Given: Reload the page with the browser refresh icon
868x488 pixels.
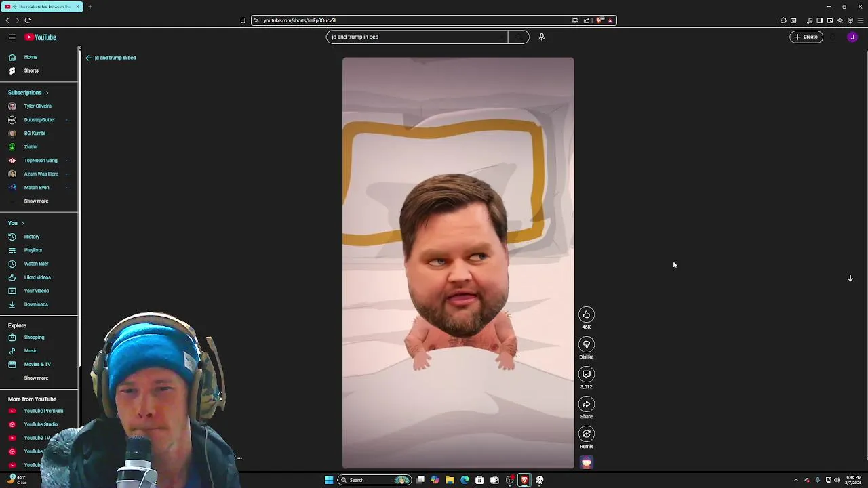Looking at the screenshot, I should click(x=28, y=20).
